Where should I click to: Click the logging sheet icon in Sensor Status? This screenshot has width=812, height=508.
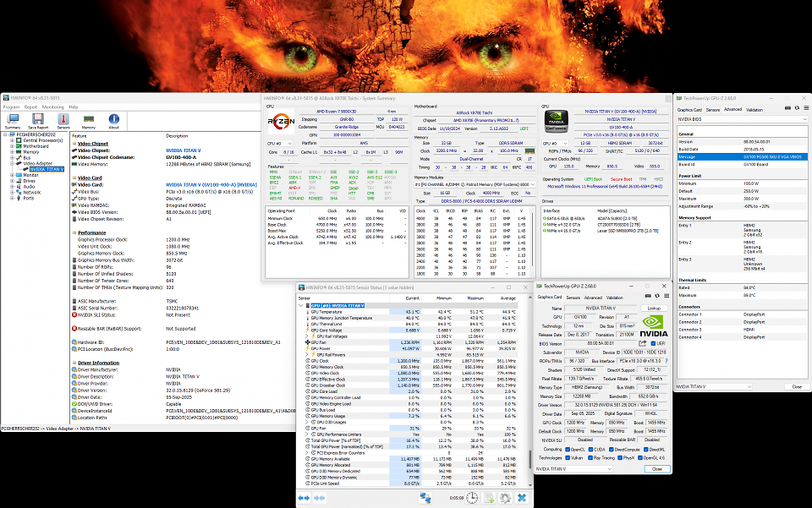point(488,498)
